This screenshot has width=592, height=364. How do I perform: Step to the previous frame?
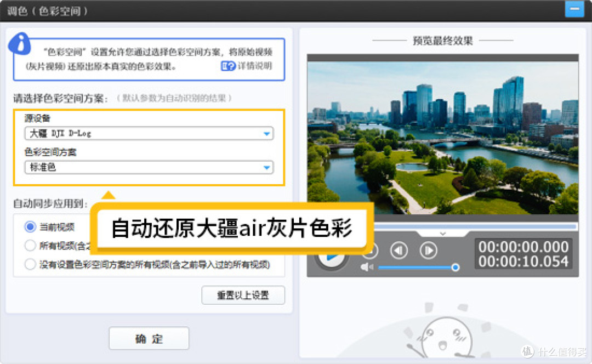click(399, 251)
